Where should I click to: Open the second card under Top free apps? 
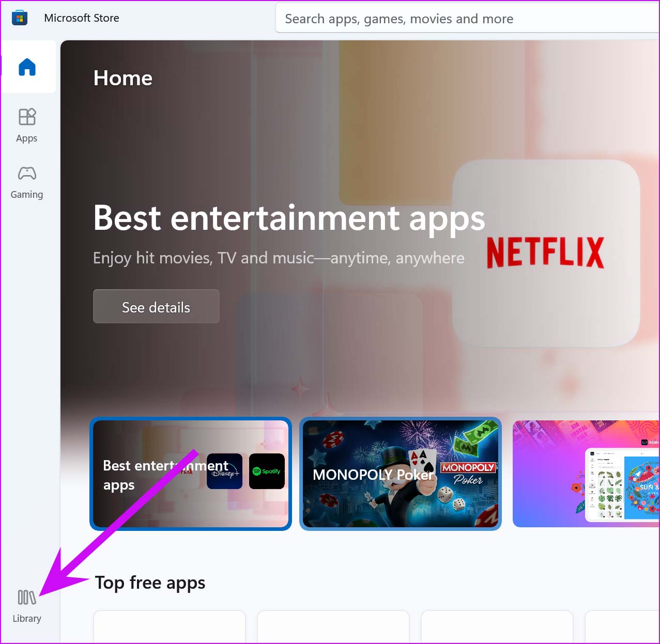(333, 627)
